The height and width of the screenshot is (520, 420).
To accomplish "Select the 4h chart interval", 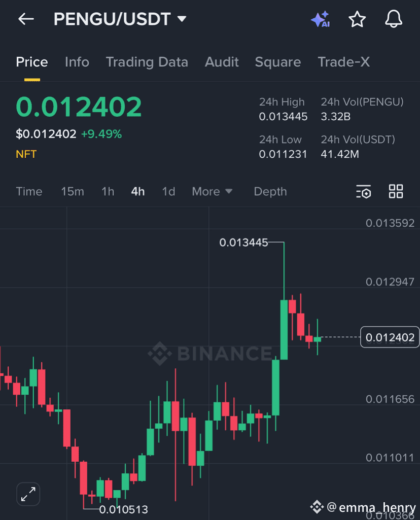I will point(137,191).
